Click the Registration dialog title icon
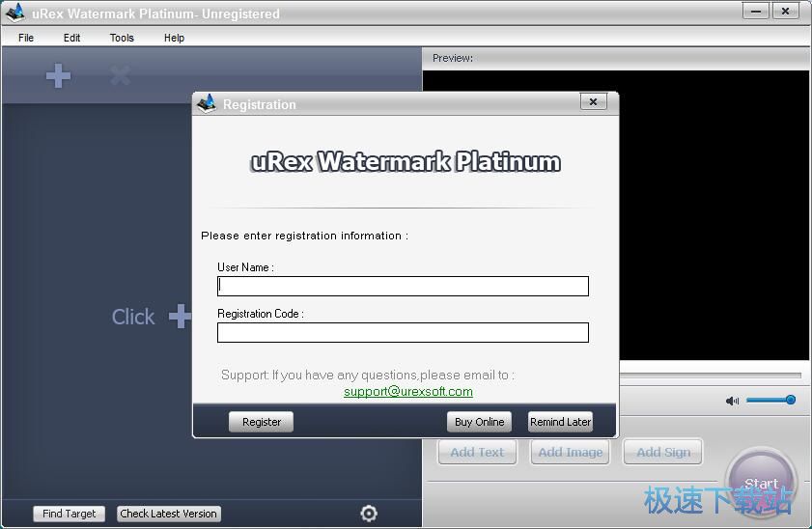The width and height of the screenshot is (812, 529). [x=206, y=103]
